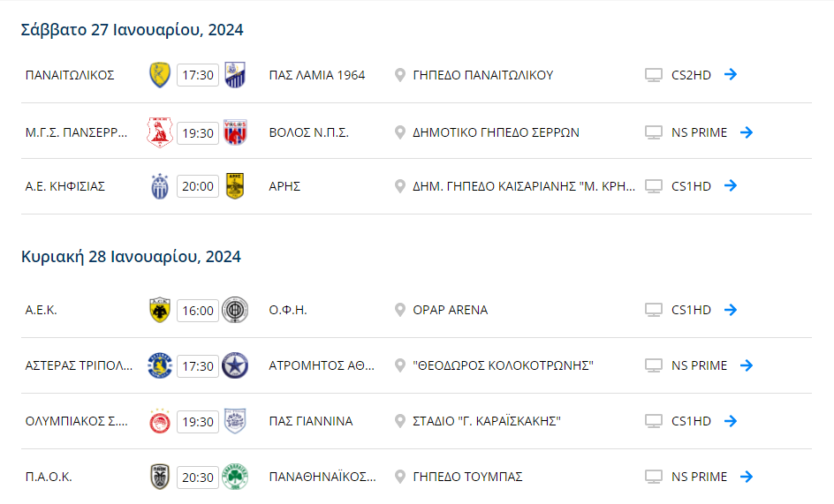Open the Panetolikos match details arrow
This screenshot has width=834, height=504.
tap(731, 74)
